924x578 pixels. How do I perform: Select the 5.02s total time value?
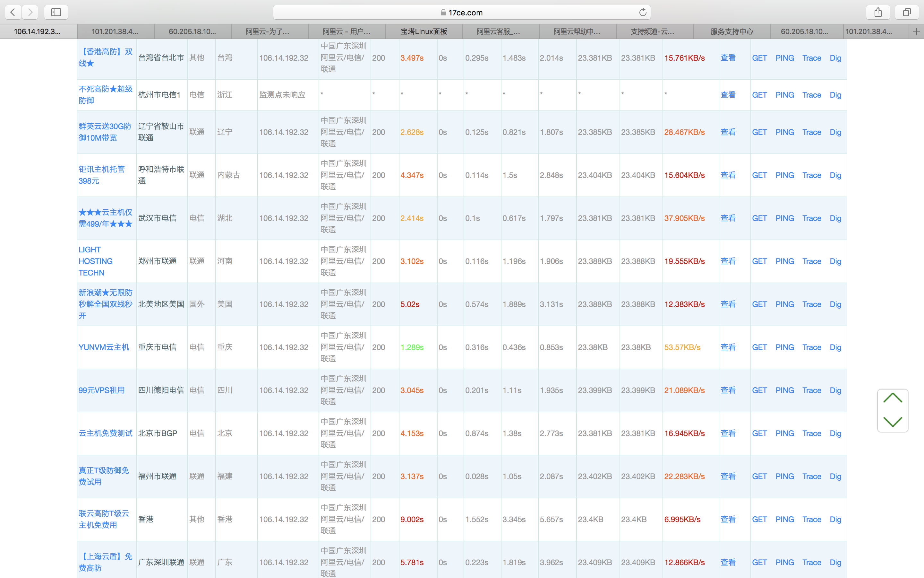410,304
